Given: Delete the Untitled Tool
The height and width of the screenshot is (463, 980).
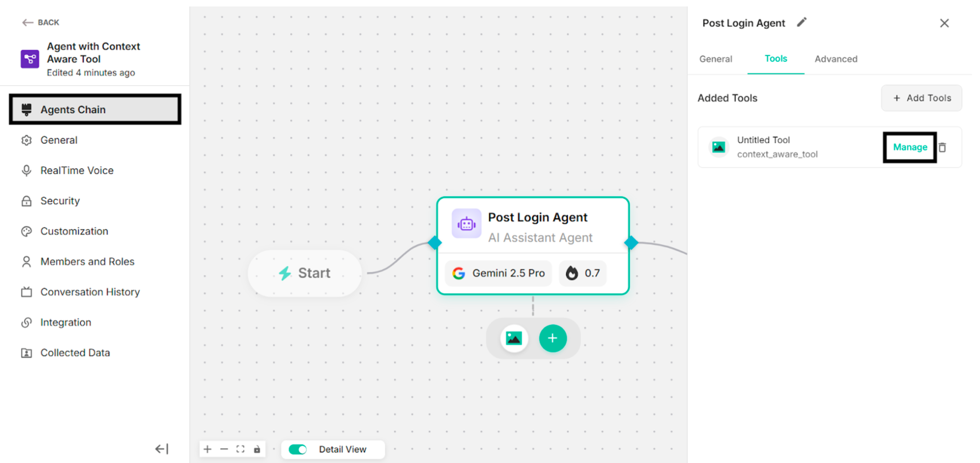Looking at the screenshot, I should pyautogui.click(x=942, y=147).
